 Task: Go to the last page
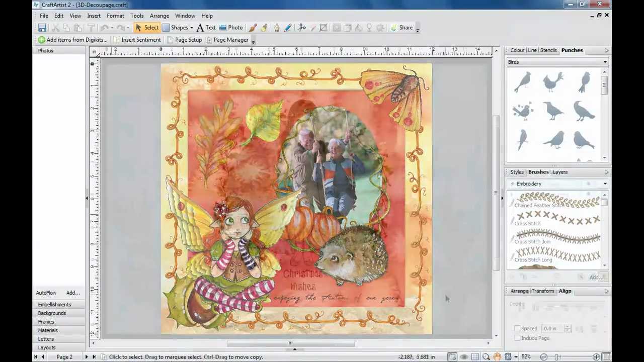tap(94, 357)
